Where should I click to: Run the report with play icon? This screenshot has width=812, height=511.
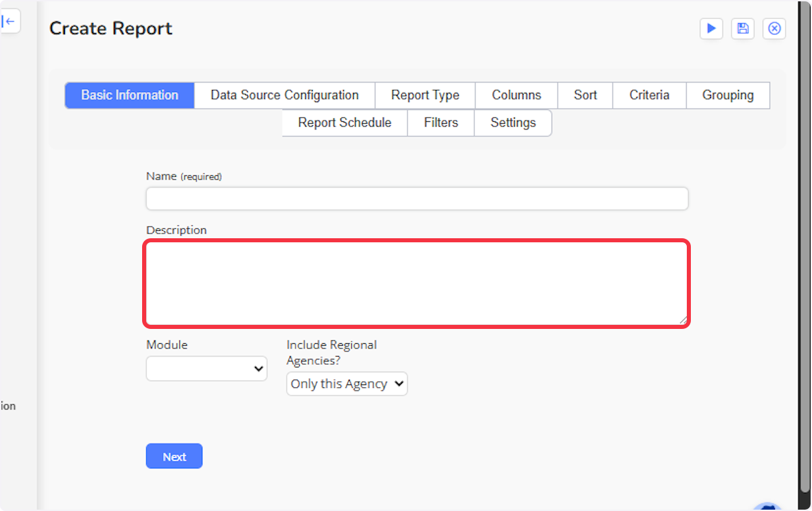coord(711,28)
